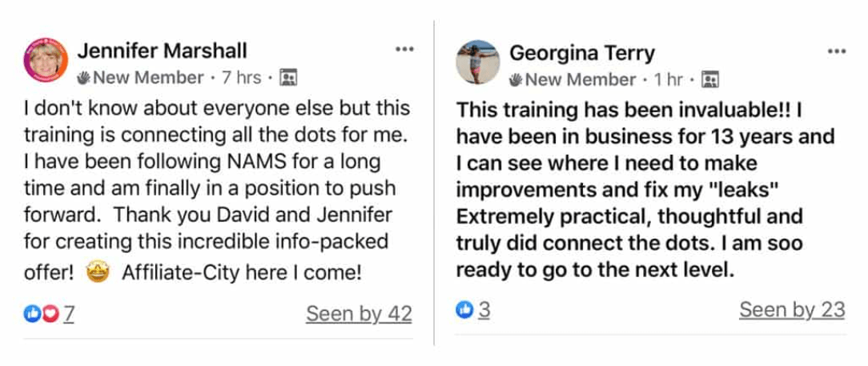Image resolution: width=868 pixels, height=366 pixels.
Task: Click blue thumbs-up reaction icon on Jennifer's post
Action: tap(32, 314)
